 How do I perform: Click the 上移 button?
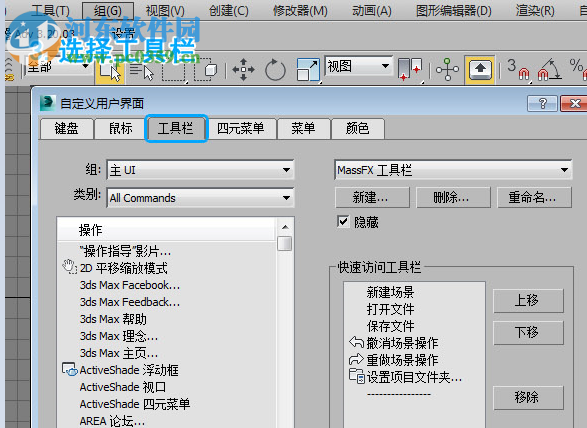[x=528, y=300]
